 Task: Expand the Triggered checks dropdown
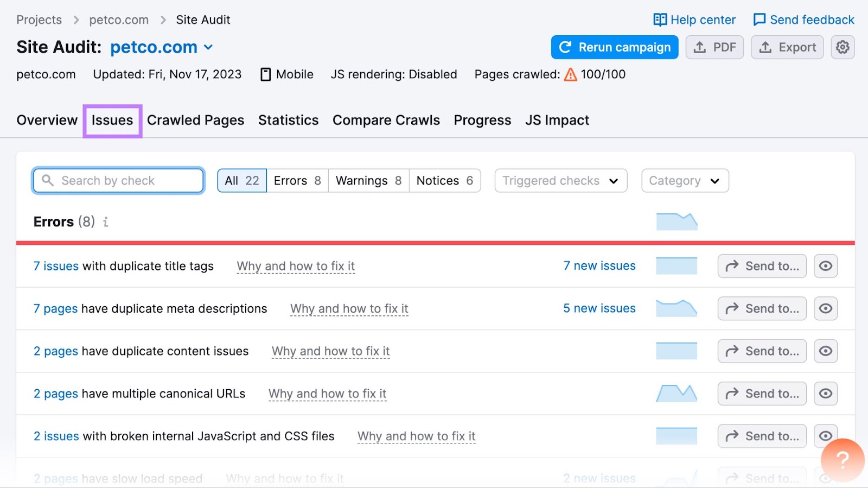click(560, 181)
